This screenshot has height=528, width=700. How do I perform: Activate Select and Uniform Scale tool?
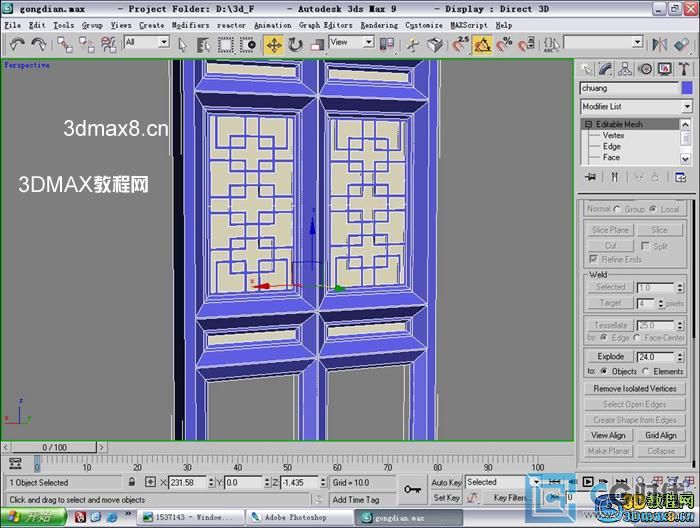pyautogui.click(x=317, y=45)
